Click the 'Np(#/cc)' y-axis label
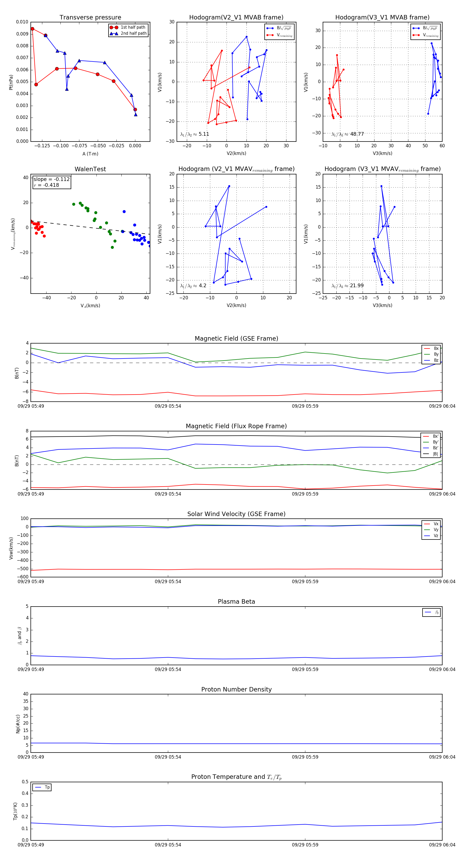Image resolution: width=473 pixels, height=868 pixels. tap(18, 724)
